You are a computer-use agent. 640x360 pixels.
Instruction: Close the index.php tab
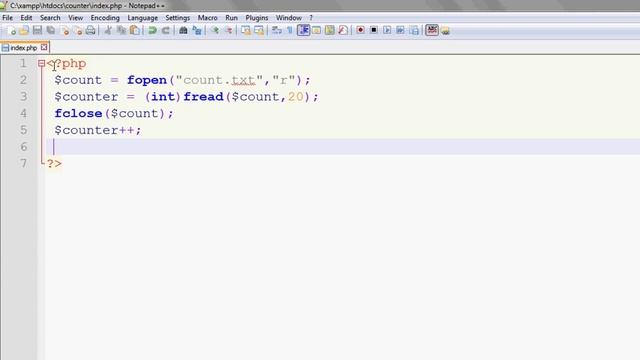44,47
